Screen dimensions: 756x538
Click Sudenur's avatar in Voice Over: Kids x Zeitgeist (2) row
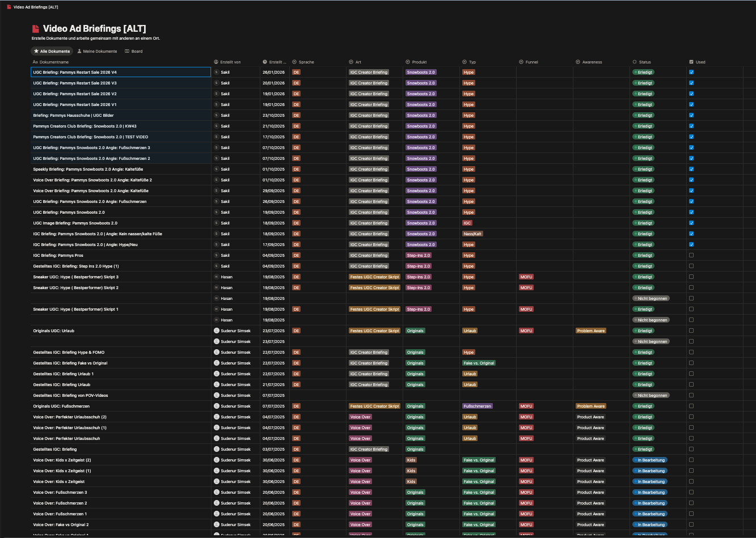pos(216,460)
